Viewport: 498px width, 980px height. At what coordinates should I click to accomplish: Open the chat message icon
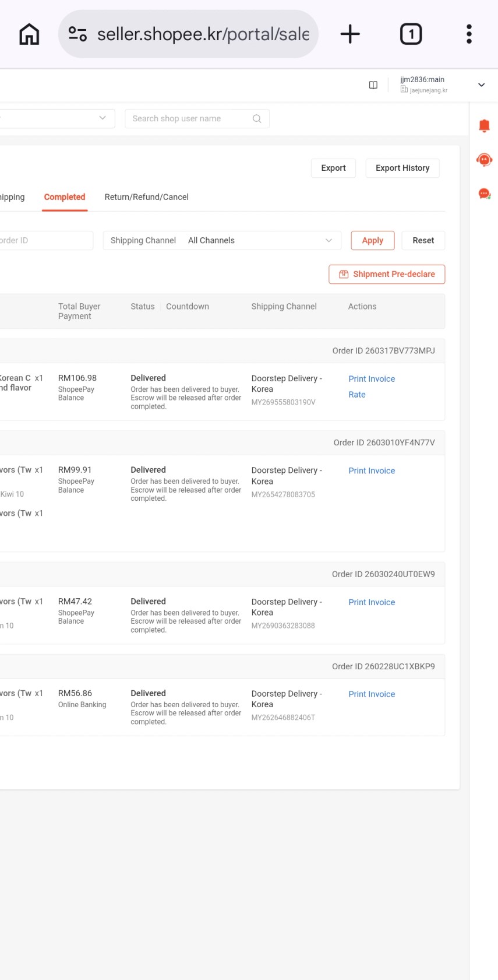(x=484, y=194)
